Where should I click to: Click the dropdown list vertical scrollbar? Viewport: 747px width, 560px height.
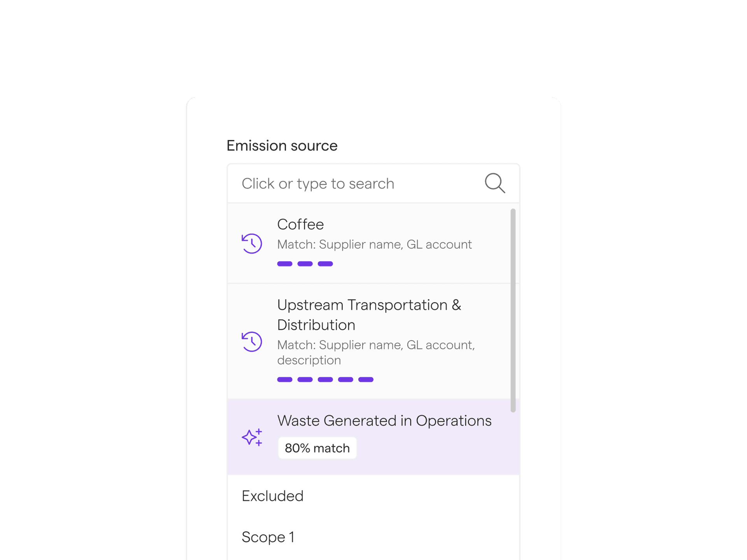pyautogui.click(x=513, y=310)
